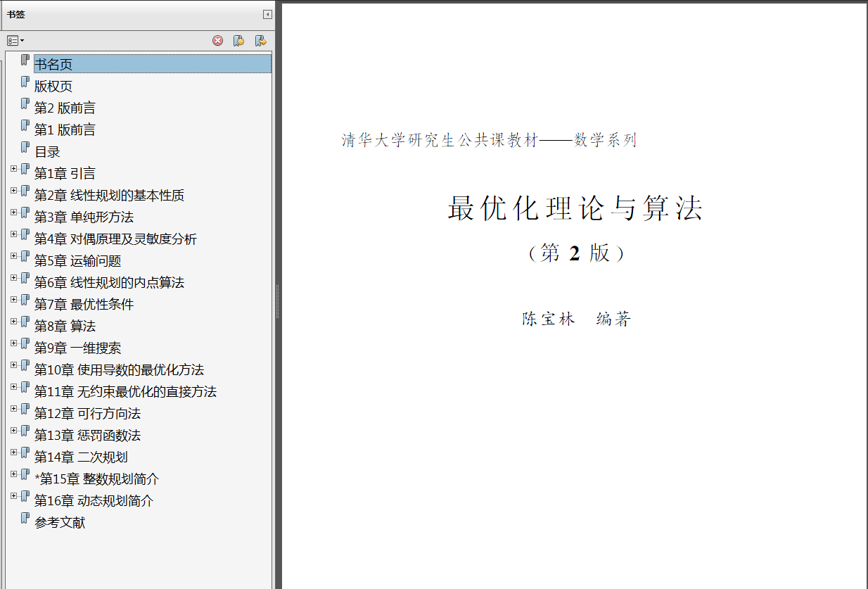The width and height of the screenshot is (868, 589).
Task: Click the edition text (第 2 版)
Action: [575, 253]
